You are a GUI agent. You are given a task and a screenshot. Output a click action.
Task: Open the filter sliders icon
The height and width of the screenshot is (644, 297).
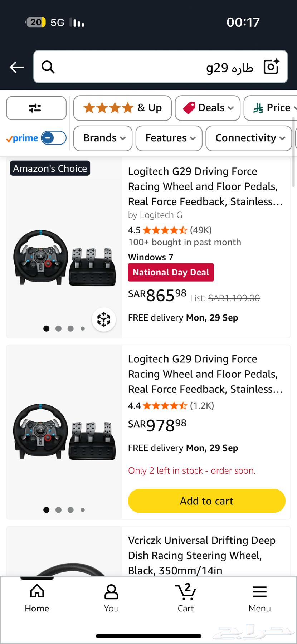tap(36, 108)
